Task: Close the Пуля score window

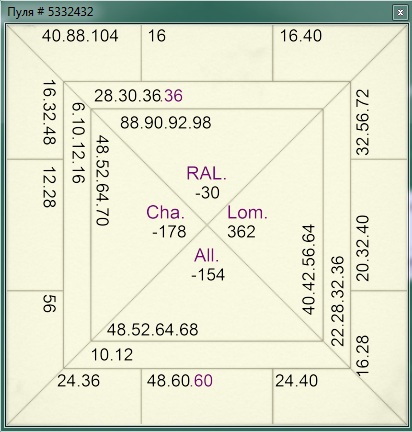Action: click(x=400, y=13)
